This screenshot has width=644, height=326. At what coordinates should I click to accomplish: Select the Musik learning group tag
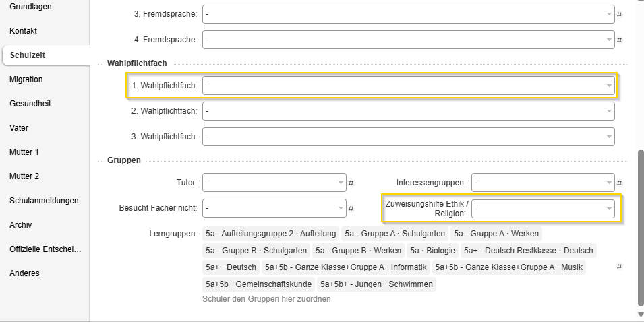509,267
